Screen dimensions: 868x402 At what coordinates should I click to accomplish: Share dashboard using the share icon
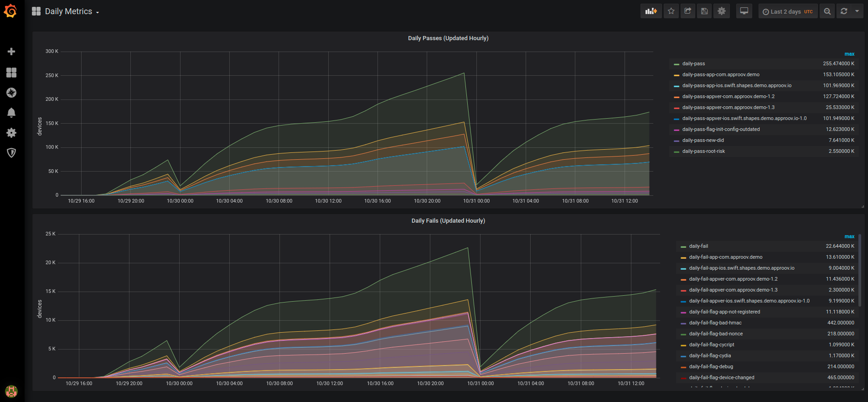688,11
